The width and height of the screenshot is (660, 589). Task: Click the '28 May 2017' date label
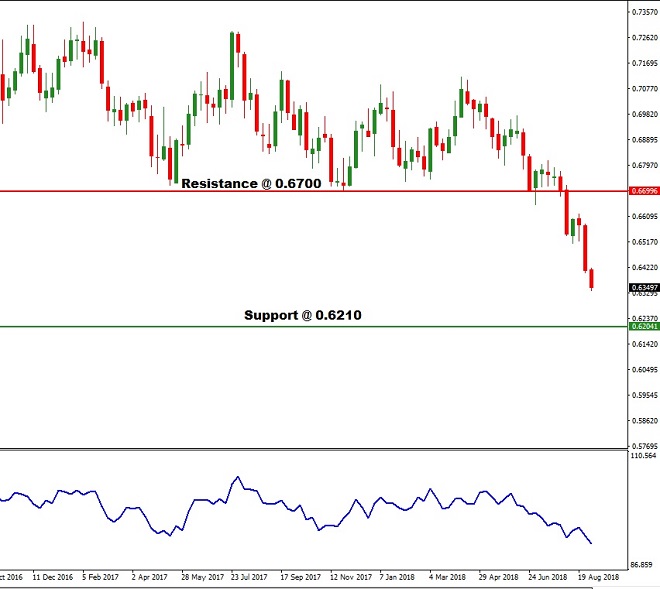(202, 577)
